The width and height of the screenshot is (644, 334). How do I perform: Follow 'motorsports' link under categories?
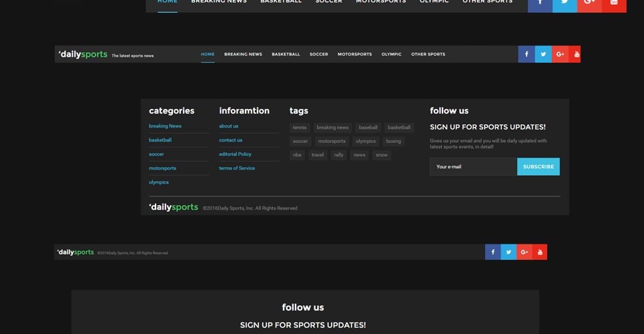162,168
